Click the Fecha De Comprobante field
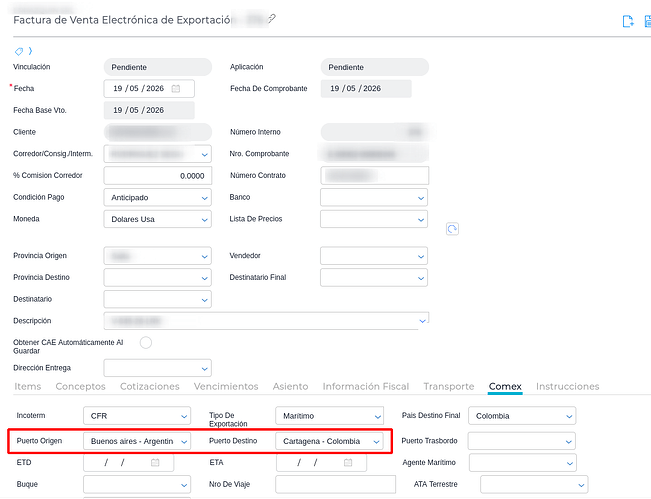651x499 pixels. [366, 88]
